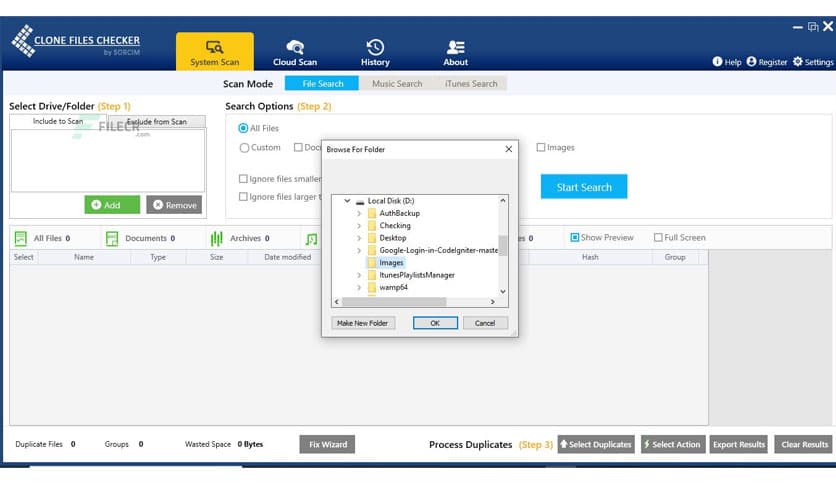The width and height of the screenshot is (836, 484).
Task: Open the History tab
Action: click(375, 53)
